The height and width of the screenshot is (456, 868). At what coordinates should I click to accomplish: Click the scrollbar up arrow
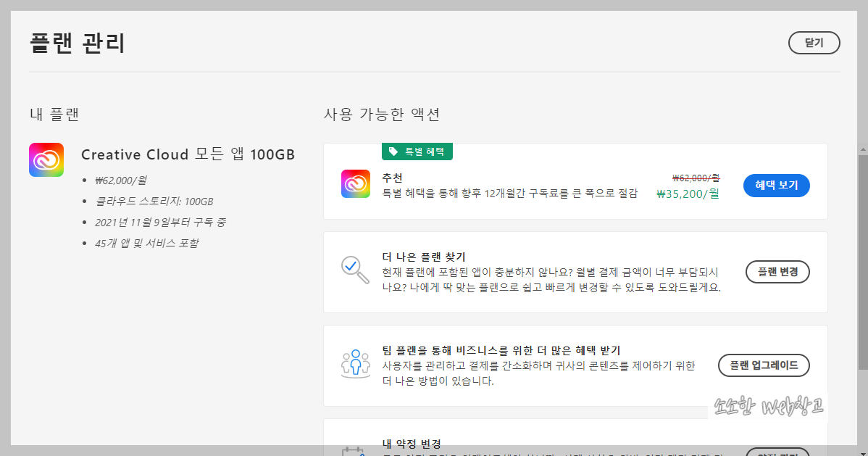(x=863, y=149)
